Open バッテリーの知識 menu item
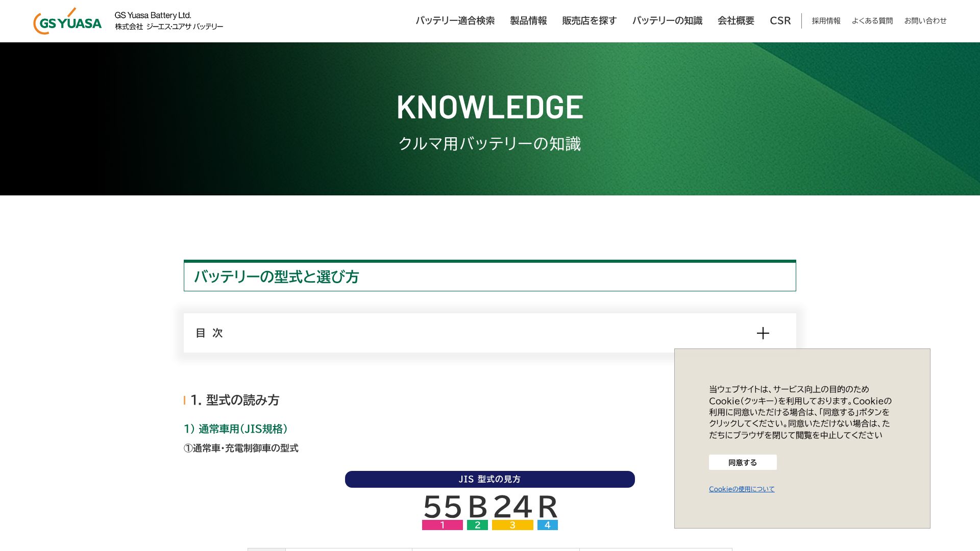This screenshot has height=551, width=980. point(667,21)
